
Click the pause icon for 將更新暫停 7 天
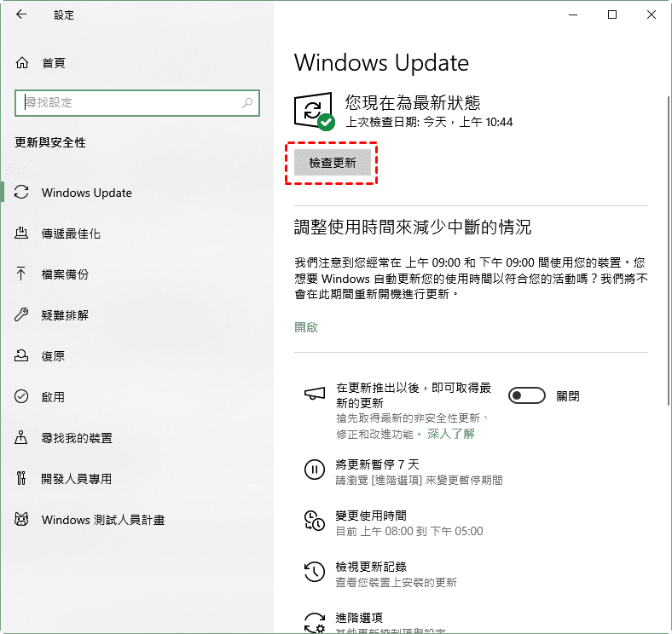pos(315,470)
